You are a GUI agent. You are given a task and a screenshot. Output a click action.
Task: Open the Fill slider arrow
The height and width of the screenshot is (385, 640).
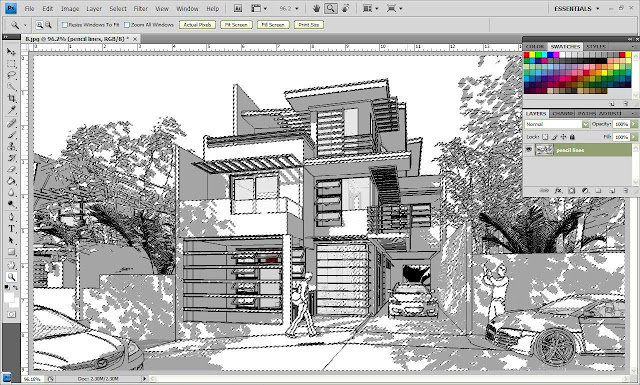634,137
